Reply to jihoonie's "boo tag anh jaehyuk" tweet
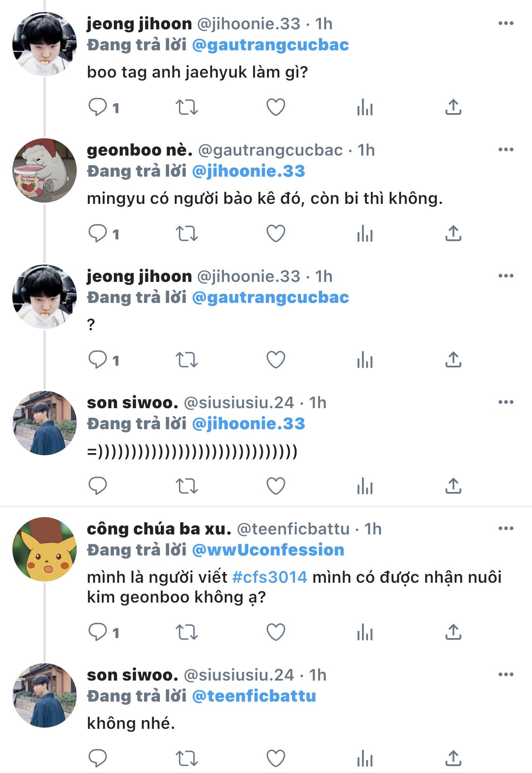Image resolution: width=532 pixels, height=773 pixels. 98,107
